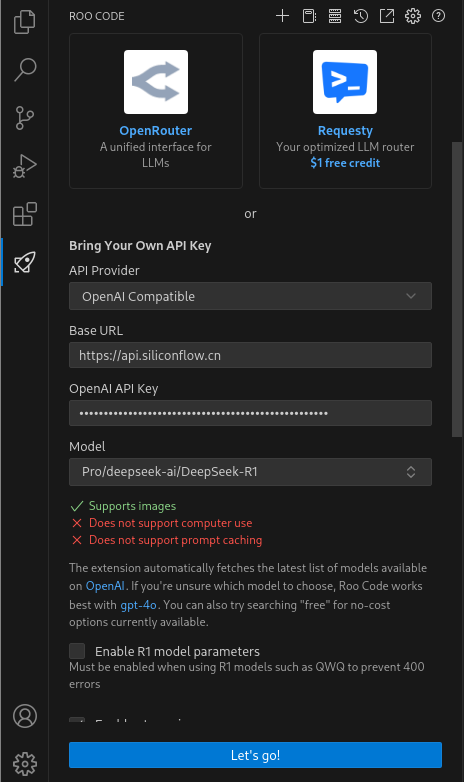Viewport: 464px width, 782px height.
Task: Choose the Requesty provider card
Action: pos(345,111)
